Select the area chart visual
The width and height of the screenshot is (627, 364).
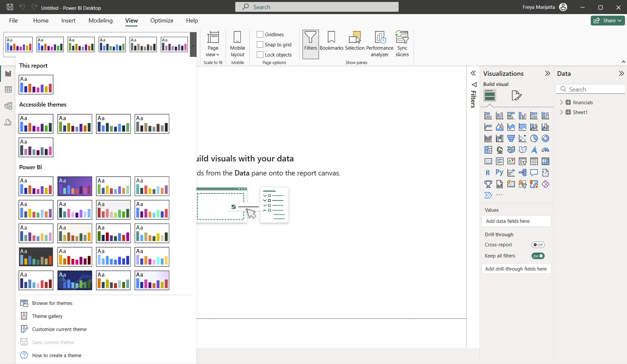(x=500, y=127)
